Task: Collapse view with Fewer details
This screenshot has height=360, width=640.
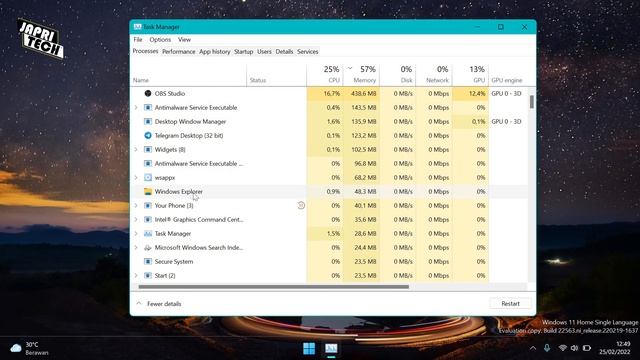Action: [x=159, y=304]
